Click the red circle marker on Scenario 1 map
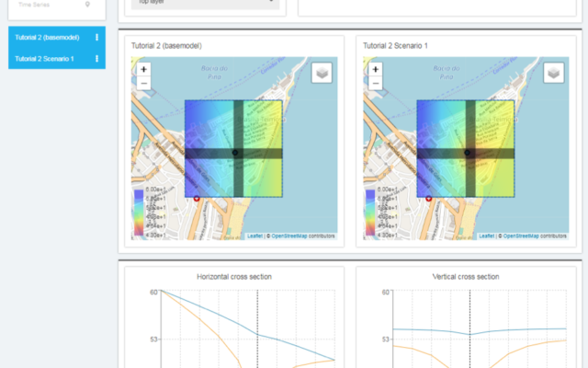588x368 pixels. 428,198
